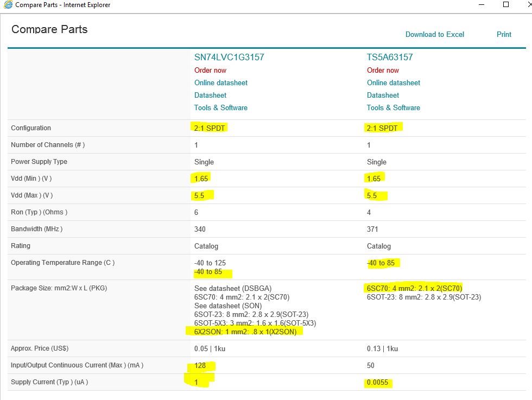Click the 0.13 | 1ku price value
532x400 pixels.
382,348
